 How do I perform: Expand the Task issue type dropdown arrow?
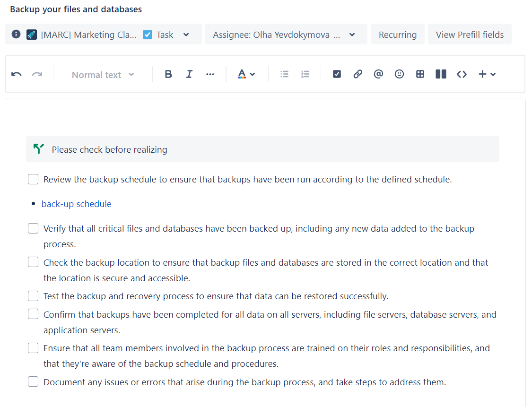(x=186, y=35)
